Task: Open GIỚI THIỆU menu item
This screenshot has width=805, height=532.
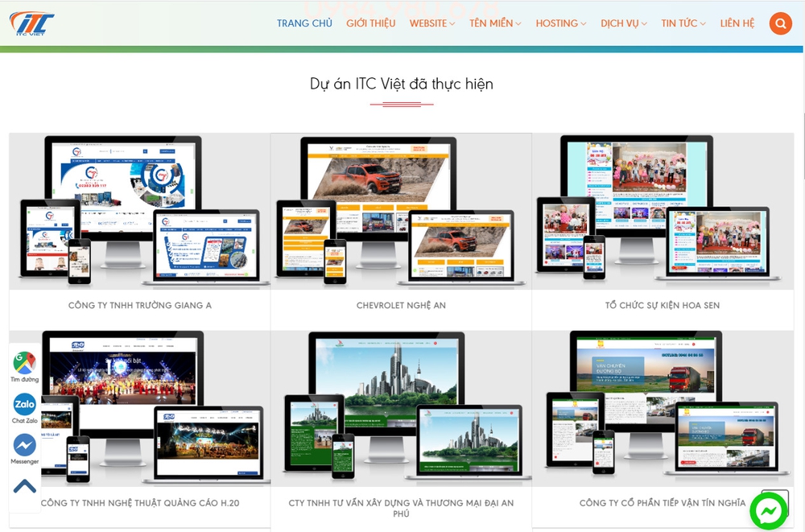Action: (x=370, y=23)
